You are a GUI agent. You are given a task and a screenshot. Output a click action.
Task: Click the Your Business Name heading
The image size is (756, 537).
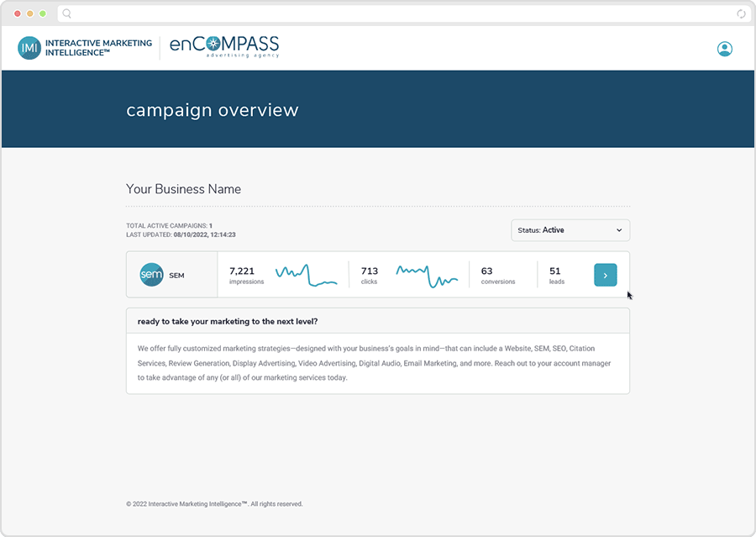(183, 189)
